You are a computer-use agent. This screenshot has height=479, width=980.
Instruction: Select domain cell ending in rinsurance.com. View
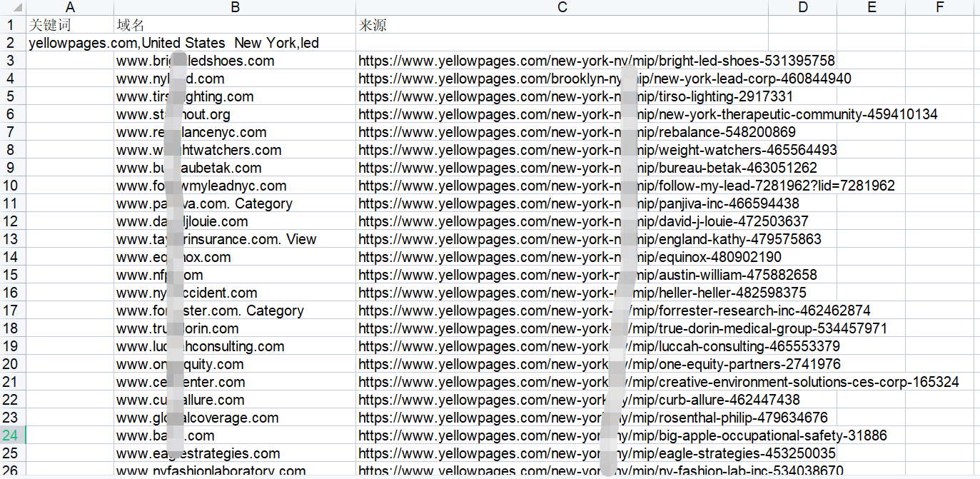click(x=235, y=239)
